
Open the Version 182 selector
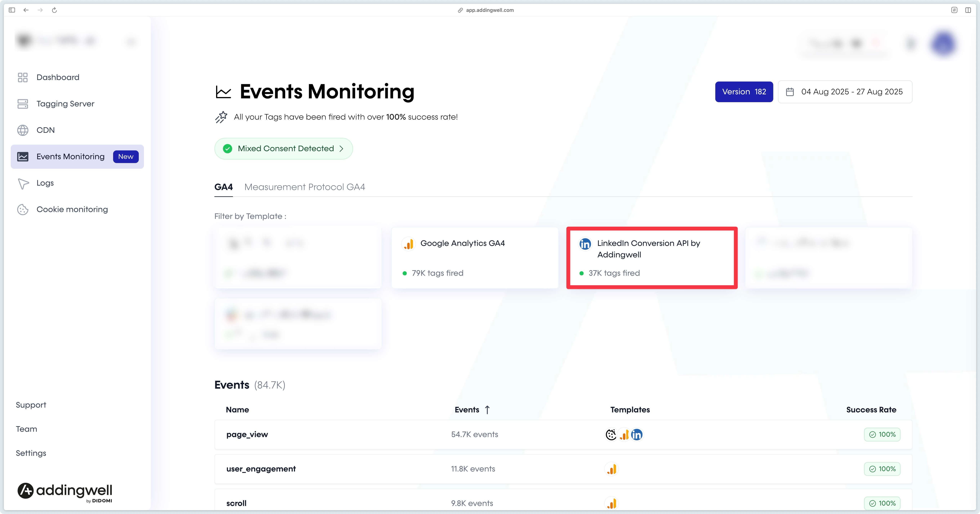pos(744,92)
